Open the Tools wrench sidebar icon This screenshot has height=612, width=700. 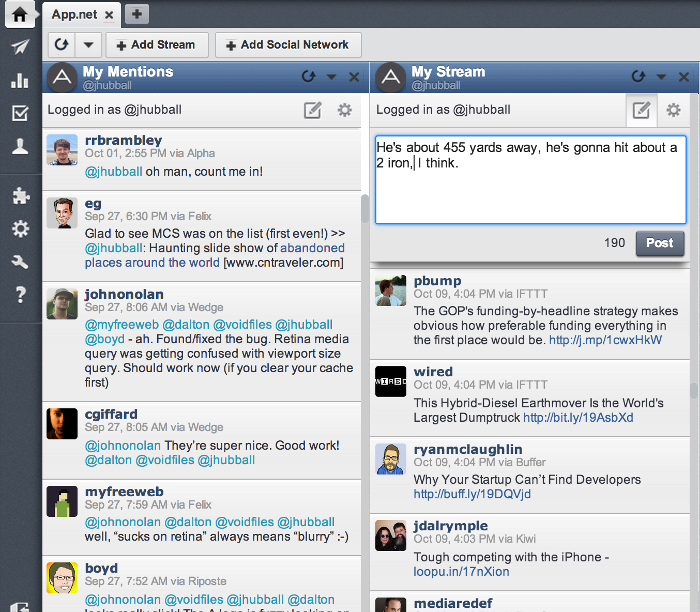point(20,262)
